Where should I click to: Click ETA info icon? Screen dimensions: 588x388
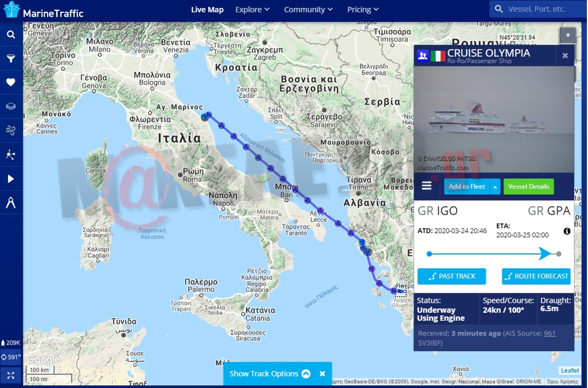[567, 231]
